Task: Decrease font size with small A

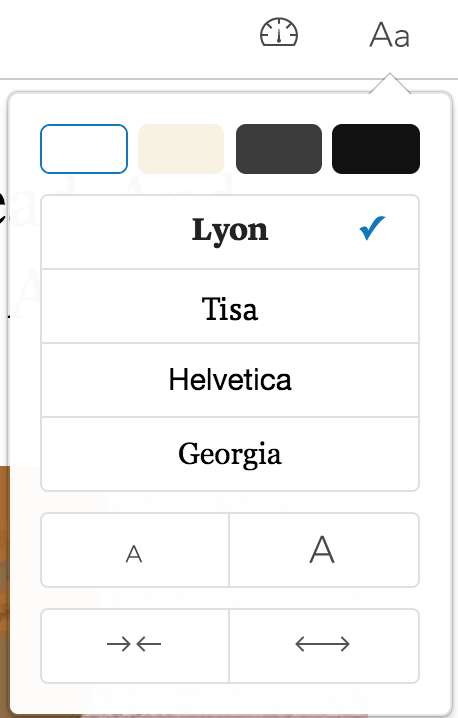Action: click(x=135, y=550)
